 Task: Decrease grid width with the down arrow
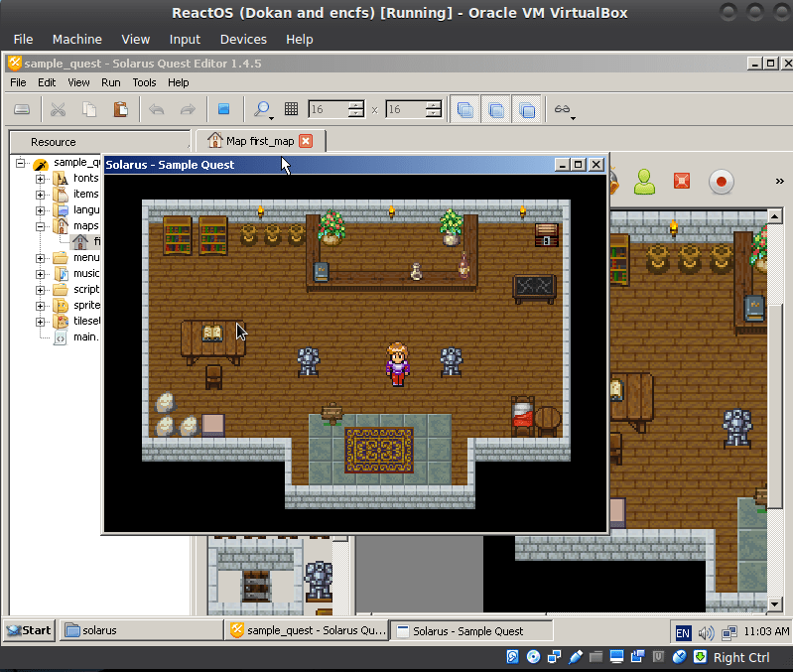356,113
